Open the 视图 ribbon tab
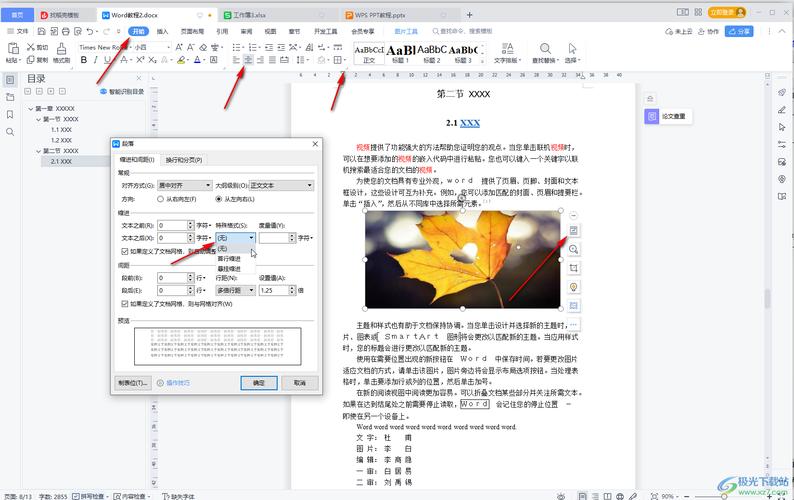 click(270, 31)
